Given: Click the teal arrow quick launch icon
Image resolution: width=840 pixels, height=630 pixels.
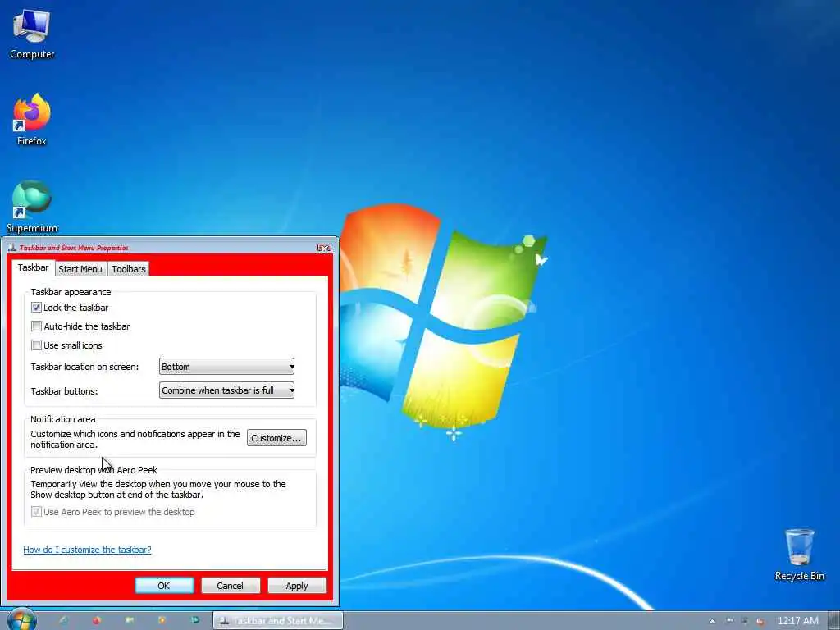Looking at the screenshot, I should (195, 620).
